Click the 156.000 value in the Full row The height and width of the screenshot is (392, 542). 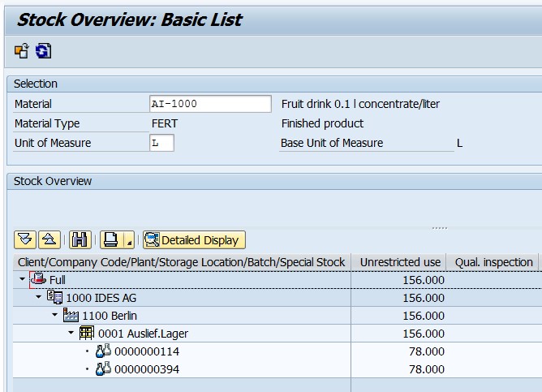pyautogui.click(x=424, y=280)
